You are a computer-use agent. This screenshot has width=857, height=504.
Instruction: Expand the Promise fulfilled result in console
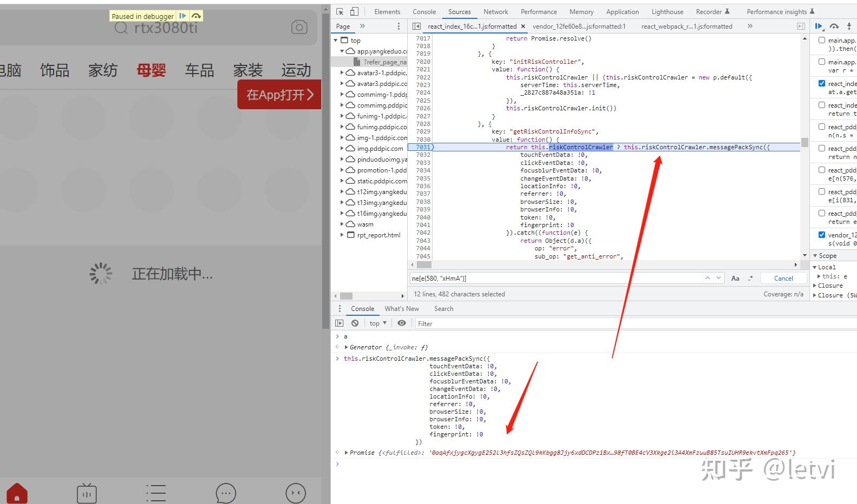coord(346,453)
